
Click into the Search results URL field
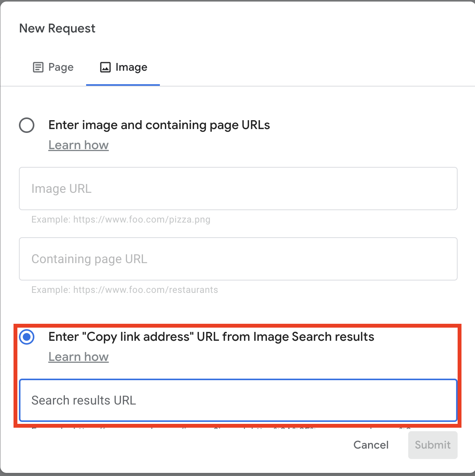pyautogui.click(x=238, y=400)
